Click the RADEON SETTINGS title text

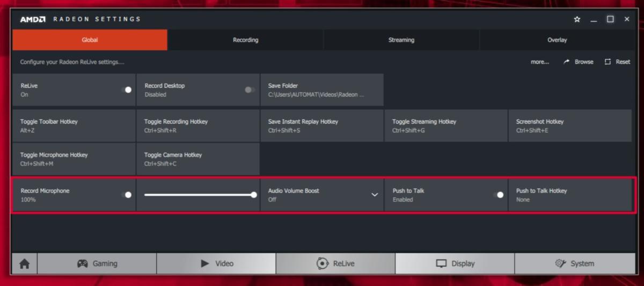click(97, 19)
